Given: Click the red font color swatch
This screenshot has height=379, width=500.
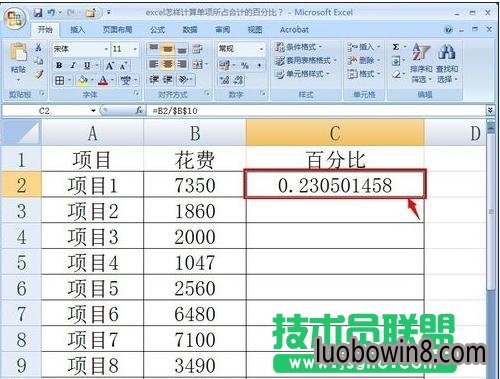Looking at the screenshot, I should coord(103,80).
